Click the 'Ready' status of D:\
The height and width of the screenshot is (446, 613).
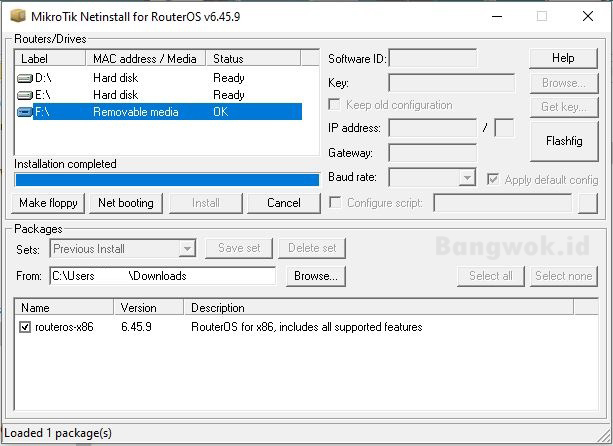[x=229, y=78]
